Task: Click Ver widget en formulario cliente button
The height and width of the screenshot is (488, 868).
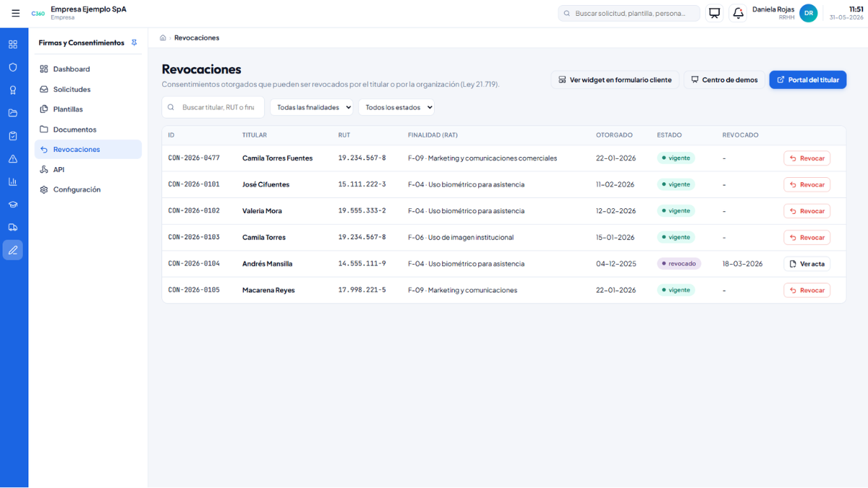Action: pos(616,80)
